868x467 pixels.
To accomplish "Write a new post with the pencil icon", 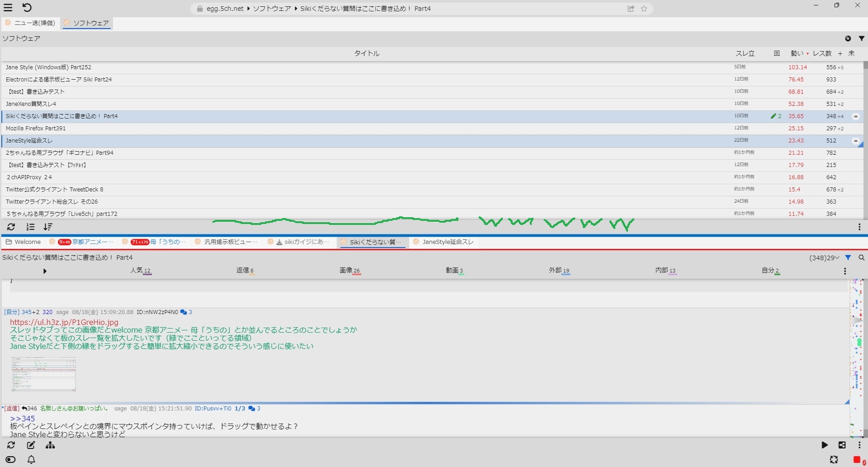I will tap(31, 445).
